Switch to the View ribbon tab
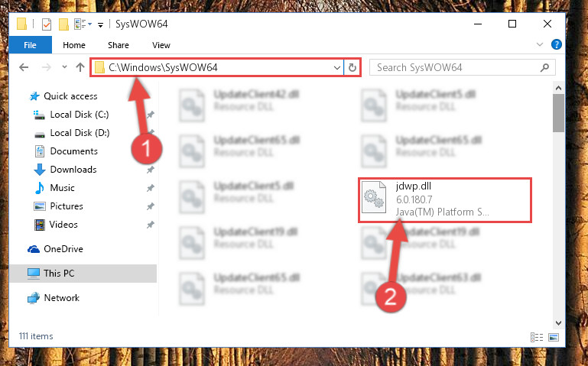The height and width of the screenshot is (366, 588). pos(161,45)
